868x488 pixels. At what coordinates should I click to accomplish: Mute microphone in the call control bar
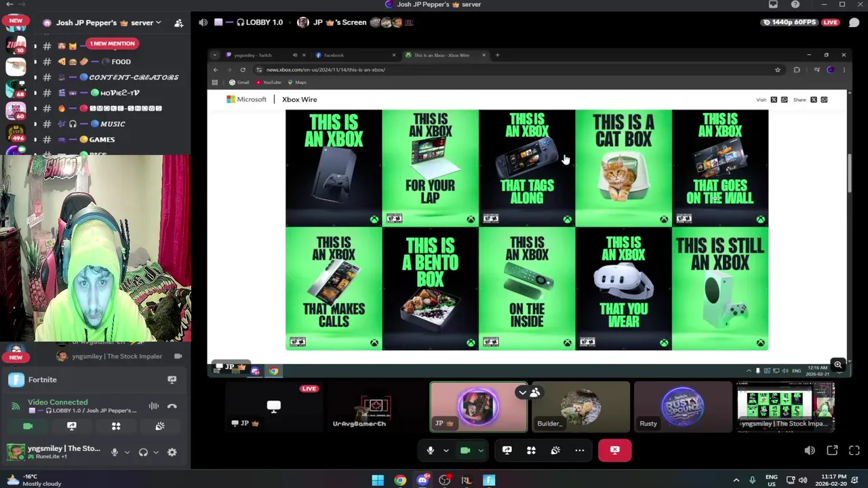(x=430, y=450)
